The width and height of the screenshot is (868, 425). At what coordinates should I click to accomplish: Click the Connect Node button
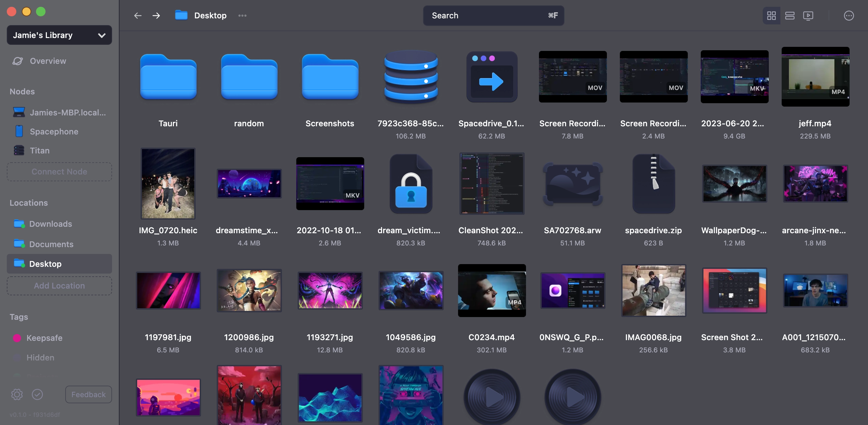tap(59, 172)
